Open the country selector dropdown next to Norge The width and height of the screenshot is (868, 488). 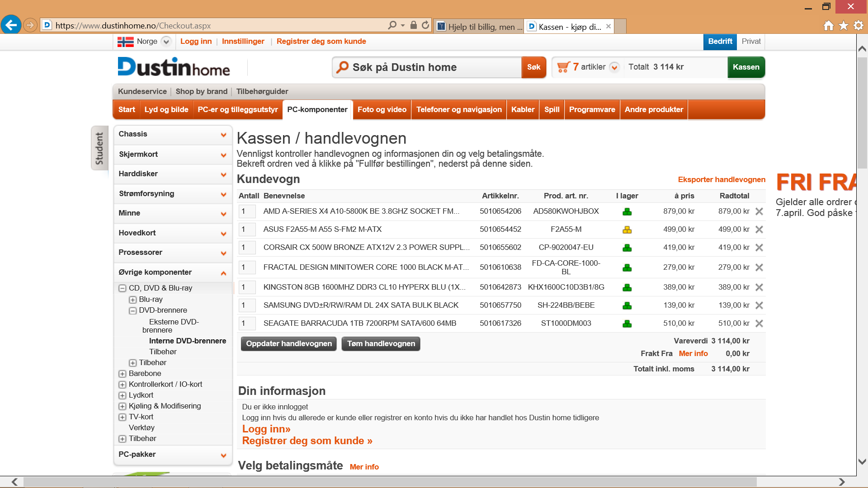pyautogui.click(x=166, y=42)
